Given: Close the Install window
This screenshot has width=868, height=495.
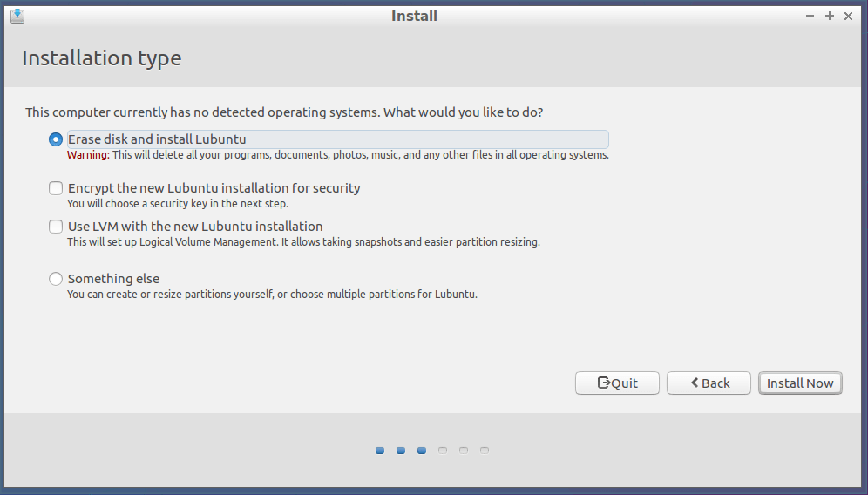Looking at the screenshot, I should (848, 16).
